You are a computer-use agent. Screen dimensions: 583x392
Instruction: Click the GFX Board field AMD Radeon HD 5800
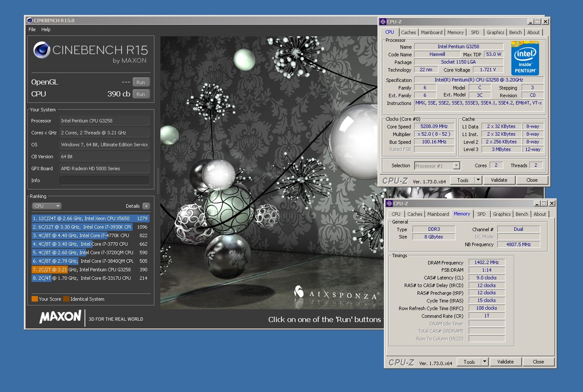click(x=104, y=168)
